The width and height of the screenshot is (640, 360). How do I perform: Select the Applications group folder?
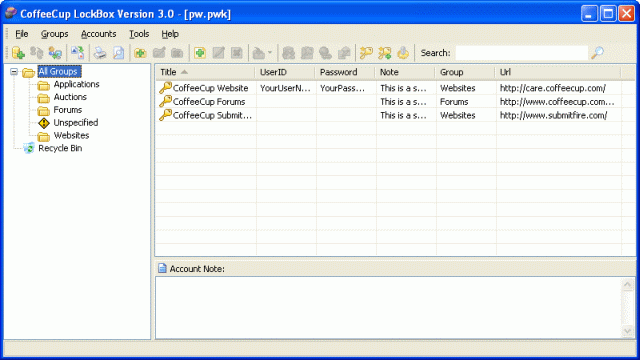click(76, 84)
